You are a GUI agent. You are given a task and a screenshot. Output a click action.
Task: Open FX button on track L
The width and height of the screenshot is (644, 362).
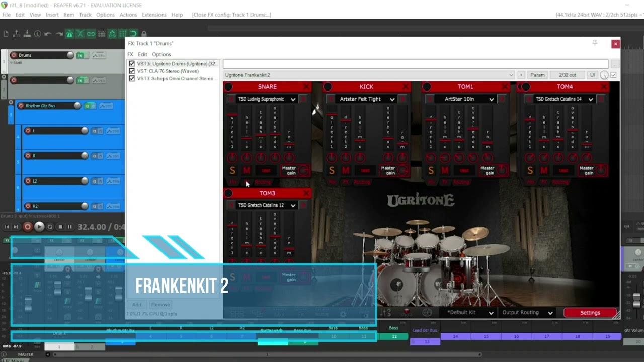tap(95, 131)
